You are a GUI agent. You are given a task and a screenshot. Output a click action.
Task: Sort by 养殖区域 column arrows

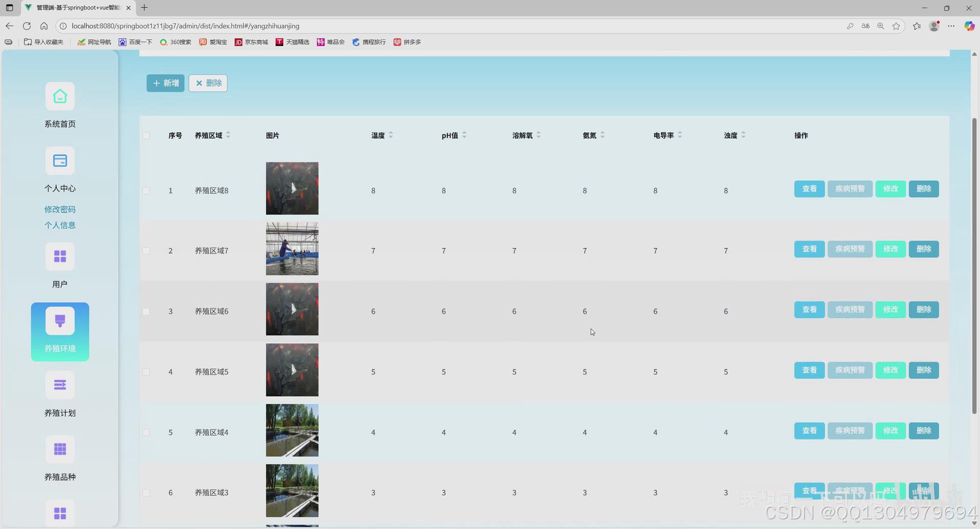(x=228, y=135)
